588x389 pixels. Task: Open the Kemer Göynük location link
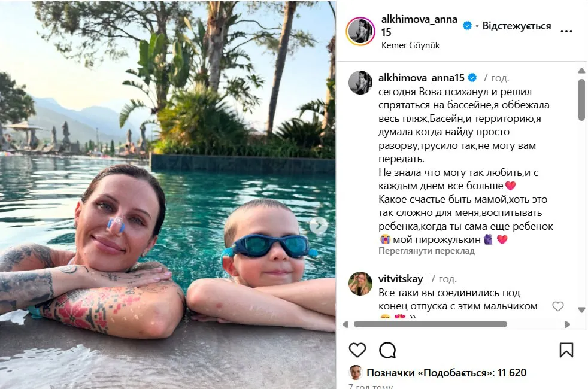point(410,45)
